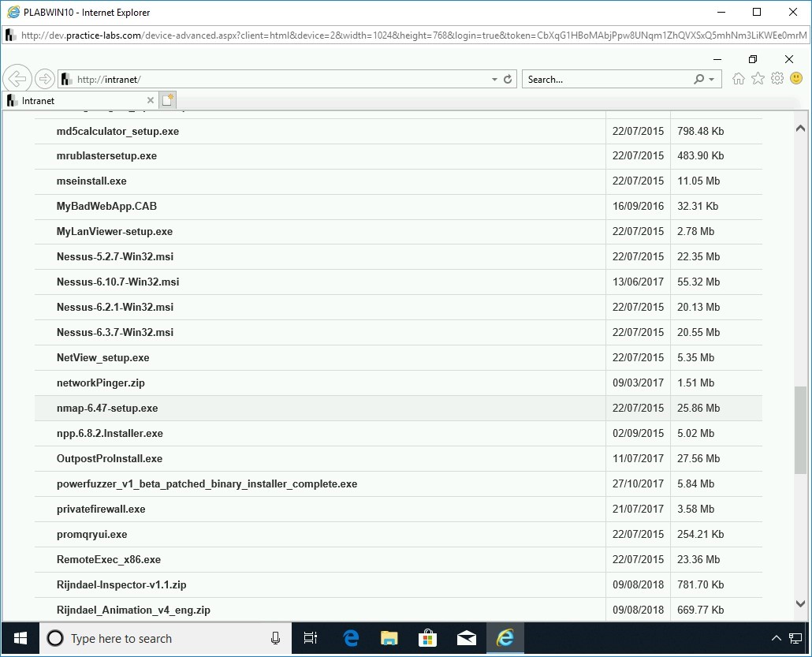Open Mail from the taskbar
Image resolution: width=812 pixels, height=657 pixels.
click(467, 638)
